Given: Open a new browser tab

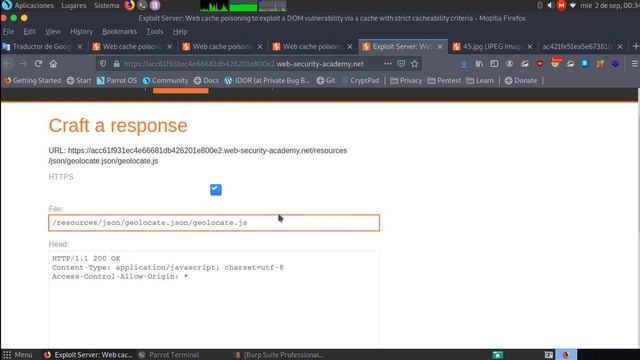Looking at the screenshot, I should [635, 47].
